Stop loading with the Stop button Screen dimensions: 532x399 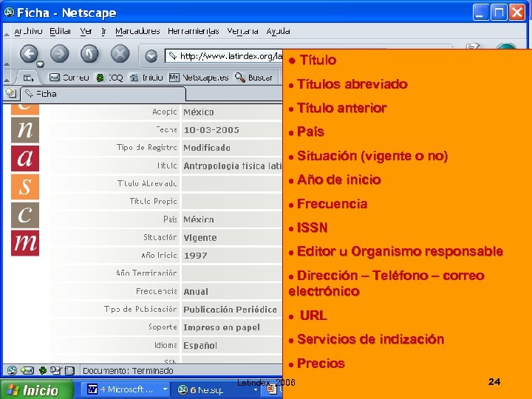(120, 54)
